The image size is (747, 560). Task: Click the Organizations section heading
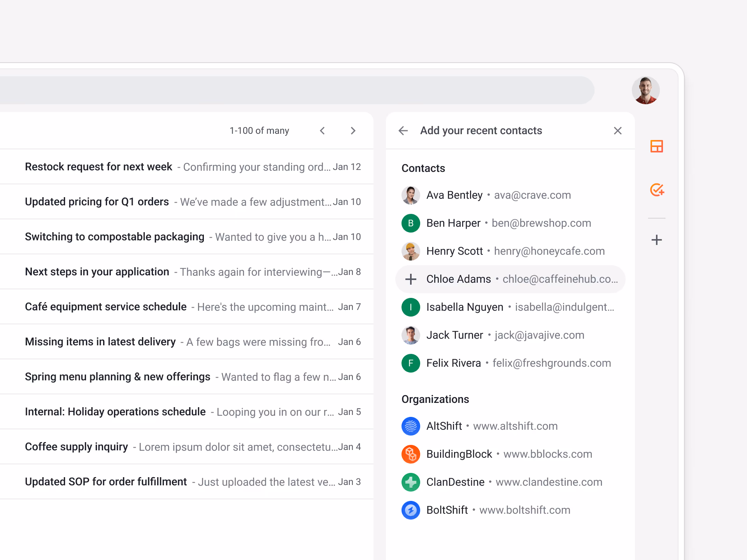click(x=435, y=399)
